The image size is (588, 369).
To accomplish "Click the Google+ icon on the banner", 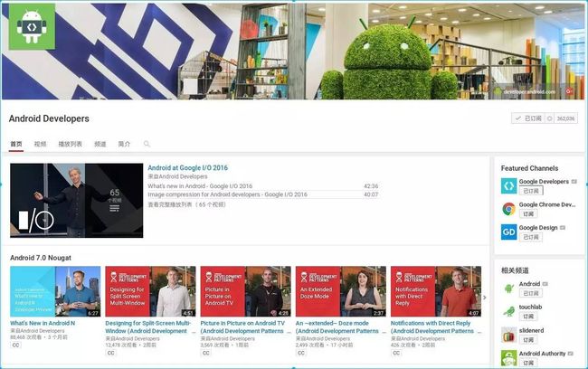I will coord(569,91).
